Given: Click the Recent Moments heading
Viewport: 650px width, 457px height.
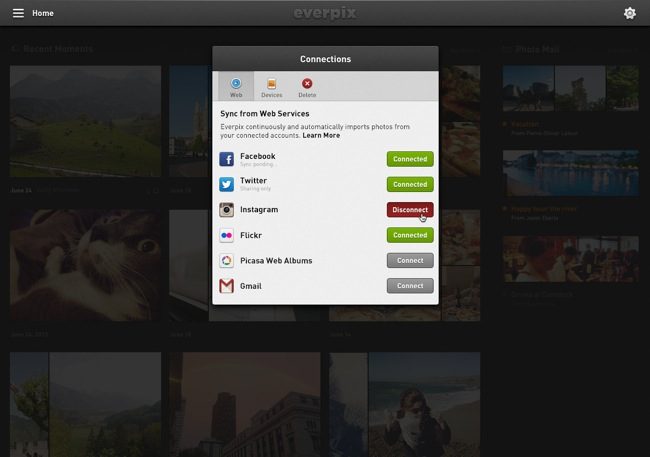Looking at the screenshot, I should [58, 49].
